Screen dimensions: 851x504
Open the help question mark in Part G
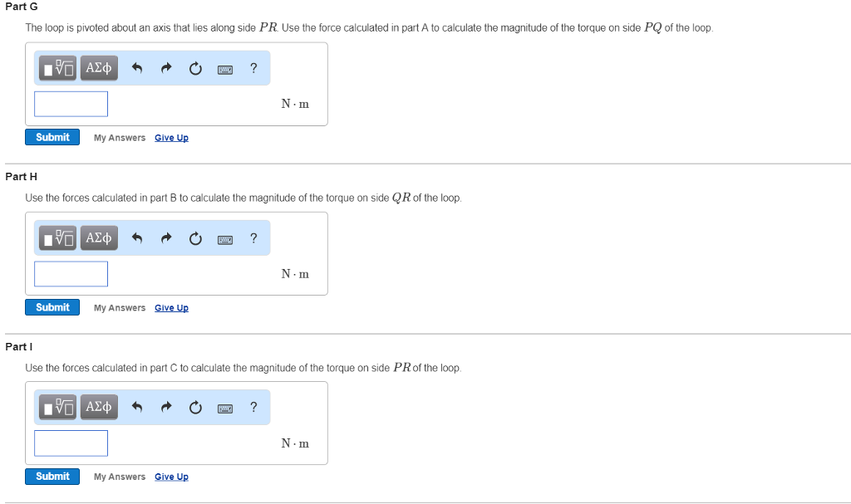point(253,68)
